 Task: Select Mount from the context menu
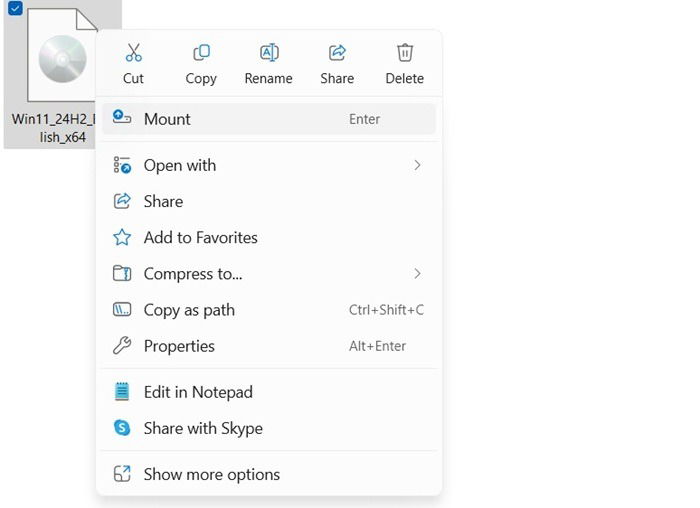coord(167,119)
